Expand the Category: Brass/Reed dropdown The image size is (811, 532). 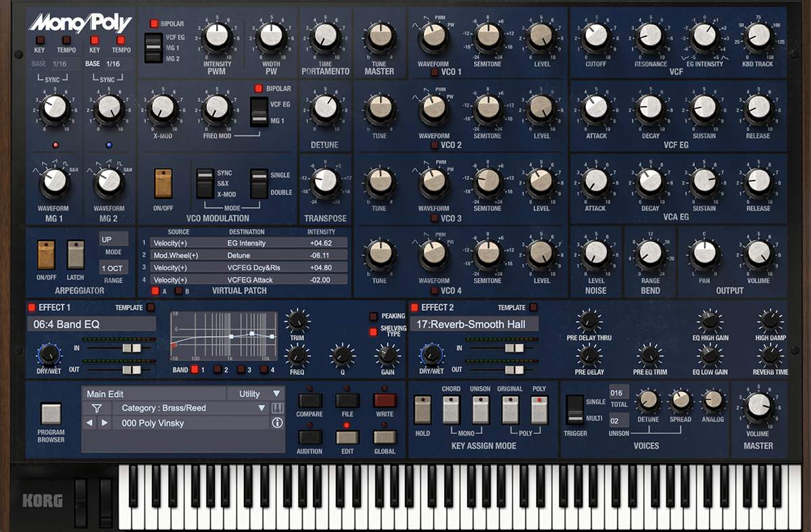pos(193,408)
